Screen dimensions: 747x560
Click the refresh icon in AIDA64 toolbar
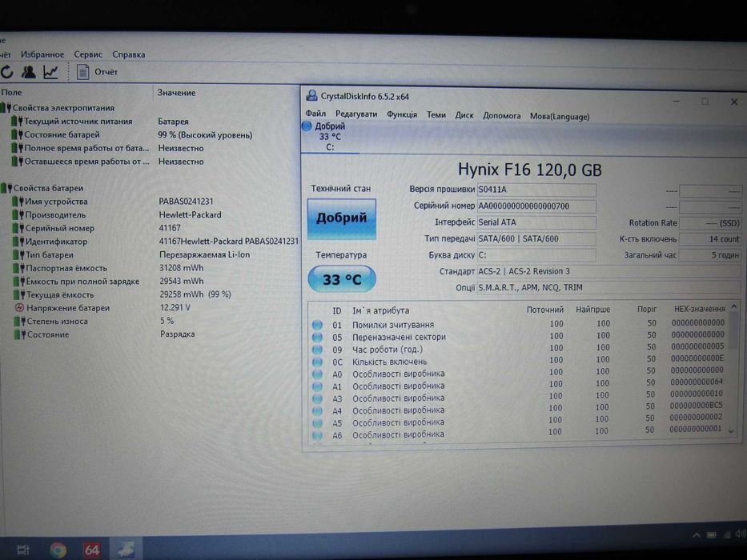point(6,72)
